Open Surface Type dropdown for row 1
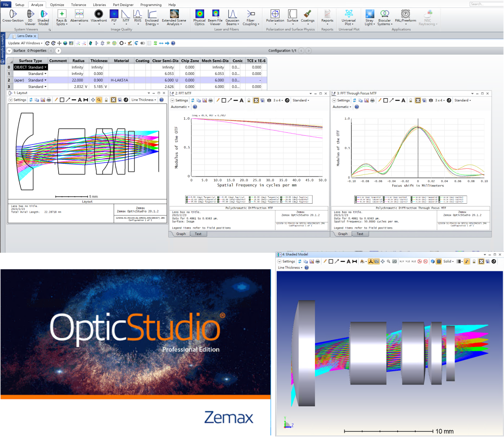Screen dimensions: 504x440 pos(45,74)
